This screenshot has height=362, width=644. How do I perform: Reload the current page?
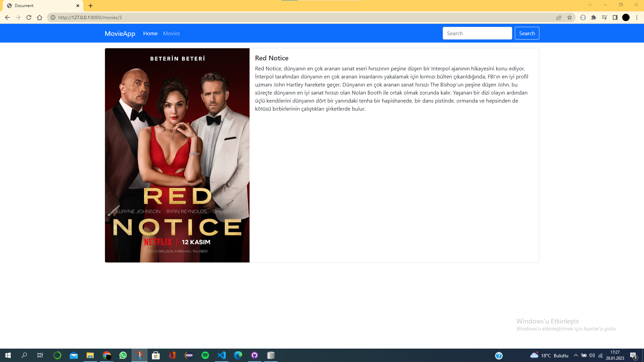tap(29, 17)
